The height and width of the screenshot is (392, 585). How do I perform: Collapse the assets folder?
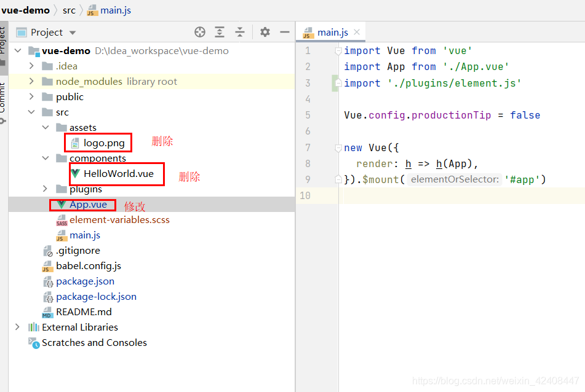46,127
